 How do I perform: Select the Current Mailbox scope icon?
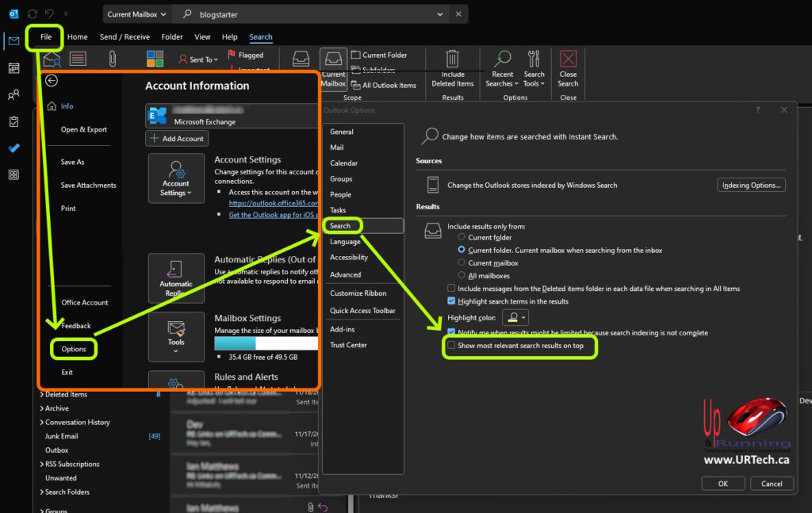coord(334,60)
